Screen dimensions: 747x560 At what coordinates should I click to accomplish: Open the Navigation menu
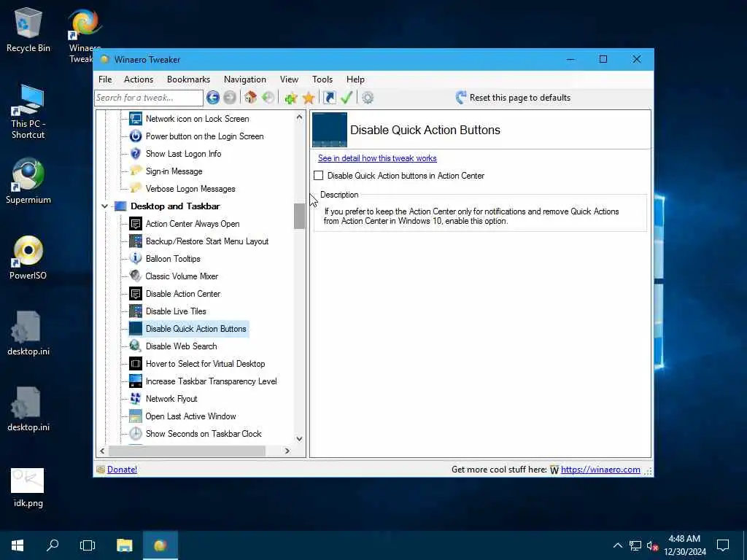(245, 79)
